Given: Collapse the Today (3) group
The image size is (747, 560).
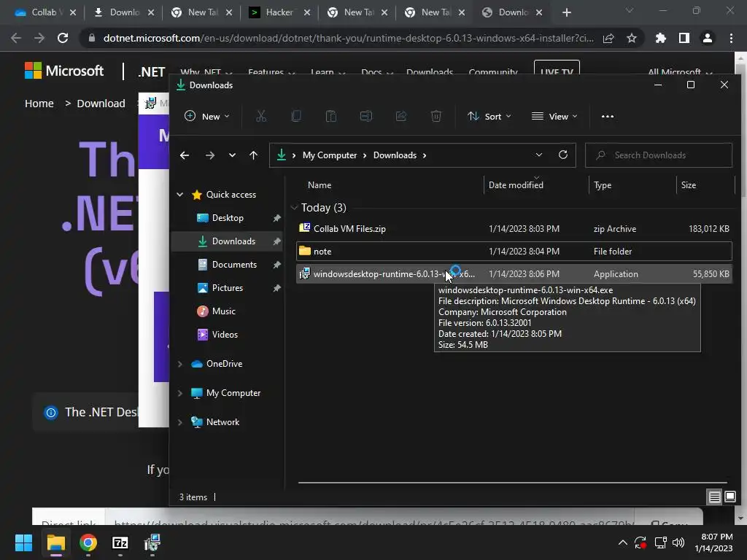Looking at the screenshot, I should 294,208.
